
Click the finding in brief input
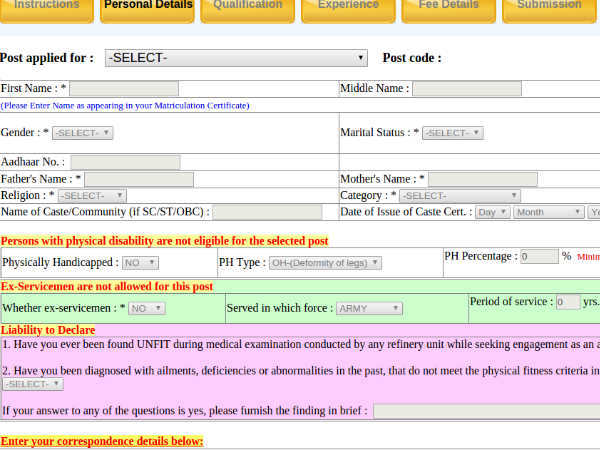486,411
